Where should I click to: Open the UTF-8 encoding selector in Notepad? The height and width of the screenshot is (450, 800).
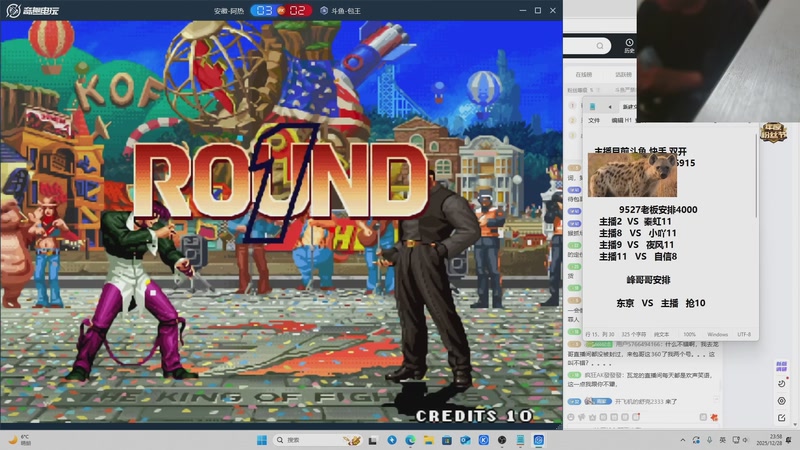(x=744, y=335)
